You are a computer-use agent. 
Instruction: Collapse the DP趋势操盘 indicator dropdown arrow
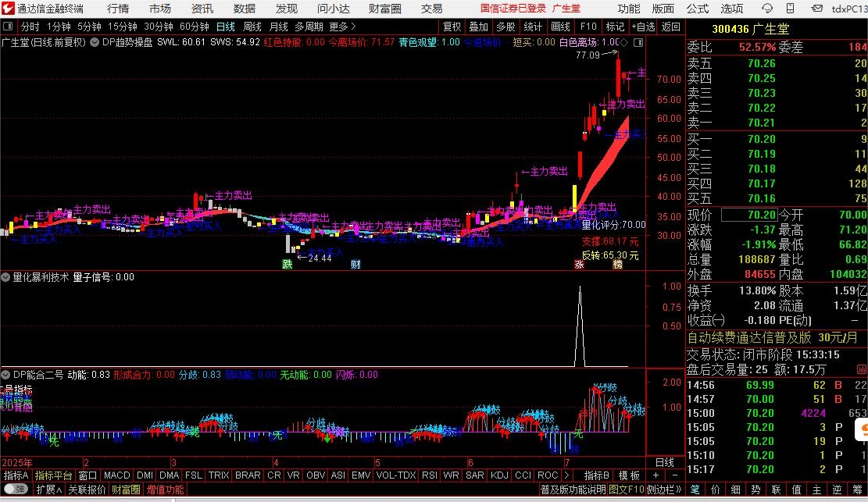pos(95,42)
